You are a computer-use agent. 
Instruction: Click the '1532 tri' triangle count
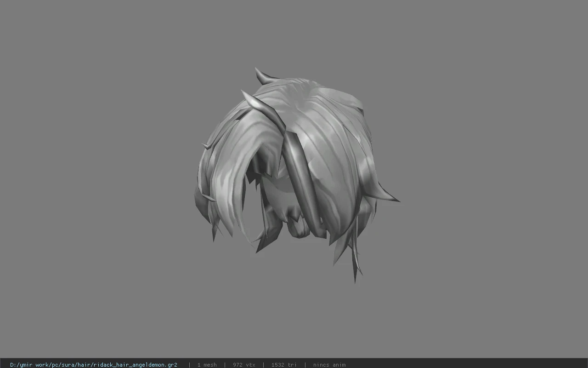(284, 365)
